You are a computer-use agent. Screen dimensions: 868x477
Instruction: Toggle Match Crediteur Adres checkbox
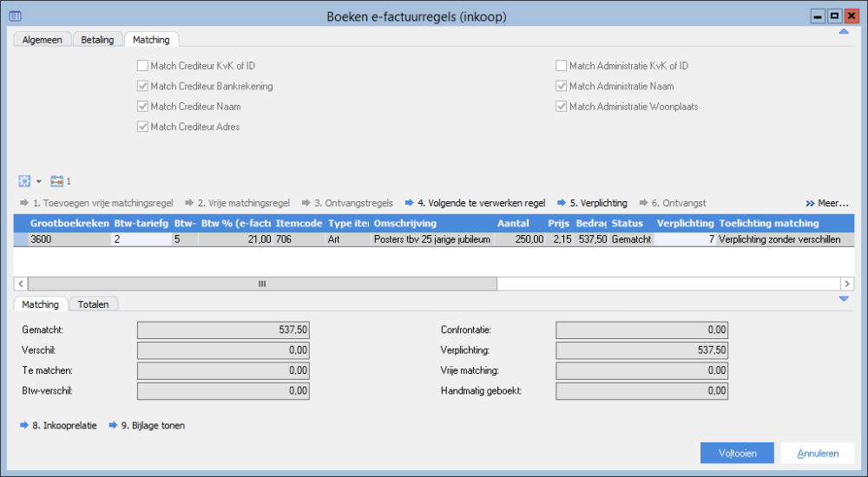[x=143, y=127]
